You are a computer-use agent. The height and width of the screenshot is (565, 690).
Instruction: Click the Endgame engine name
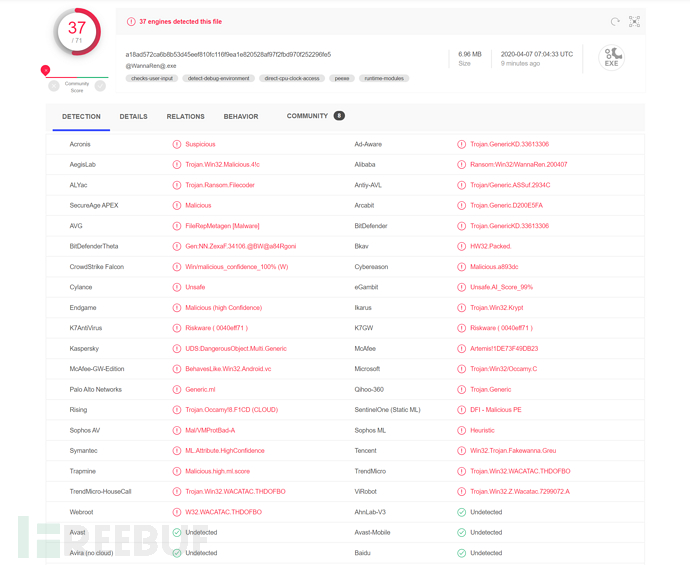83,308
